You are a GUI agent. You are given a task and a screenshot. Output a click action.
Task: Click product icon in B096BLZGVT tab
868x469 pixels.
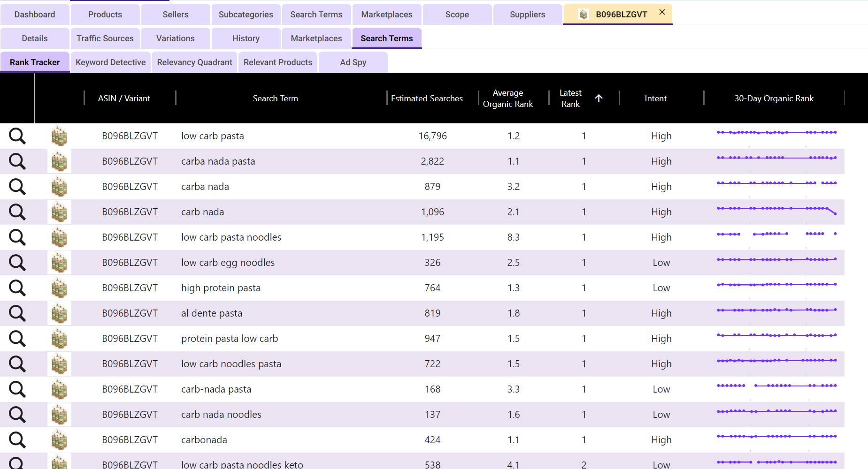click(583, 15)
